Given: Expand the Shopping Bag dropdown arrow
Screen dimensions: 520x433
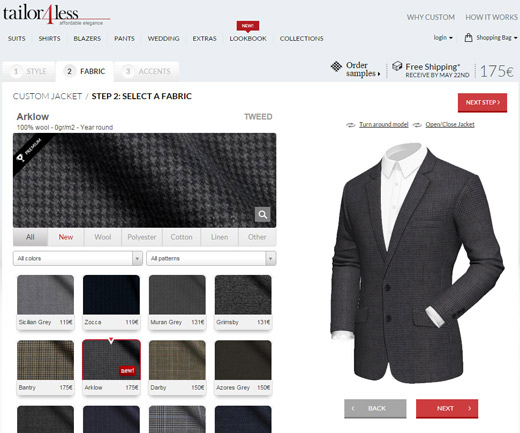Looking at the screenshot, I should [515, 38].
